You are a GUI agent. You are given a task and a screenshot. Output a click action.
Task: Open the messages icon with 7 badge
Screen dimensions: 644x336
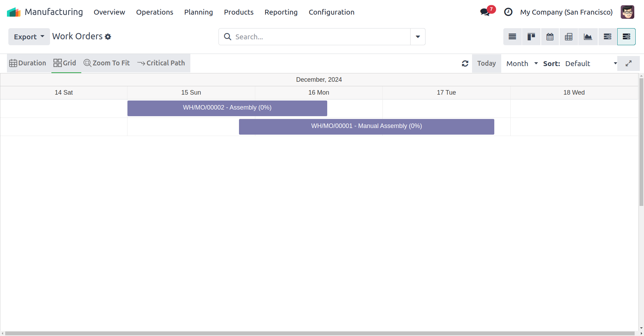pyautogui.click(x=485, y=12)
